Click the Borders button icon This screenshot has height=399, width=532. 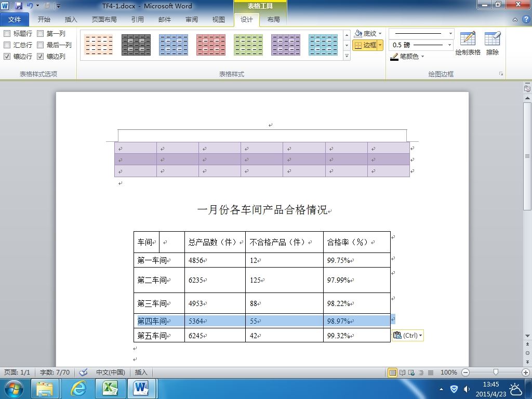point(358,45)
